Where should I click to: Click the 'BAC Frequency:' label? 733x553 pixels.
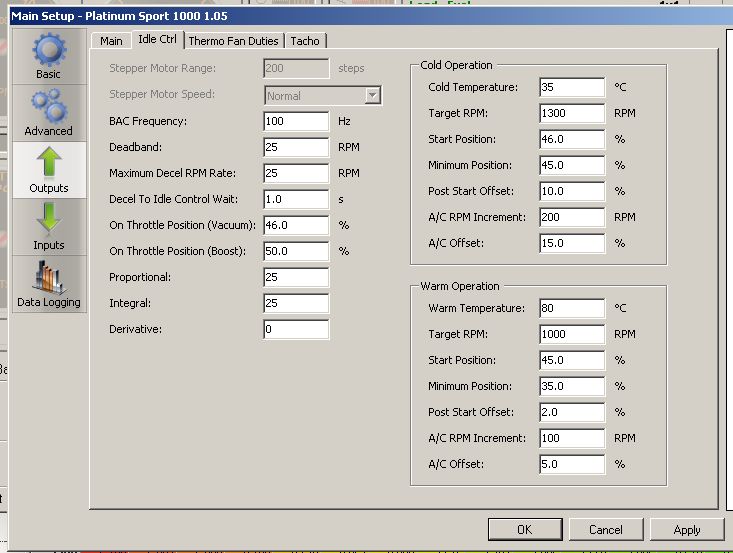pyautogui.click(x=148, y=121)
